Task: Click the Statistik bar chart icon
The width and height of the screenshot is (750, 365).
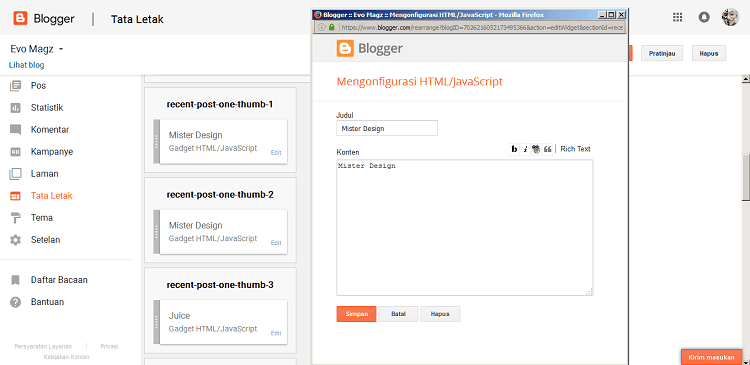Action: tap(16, 108)
